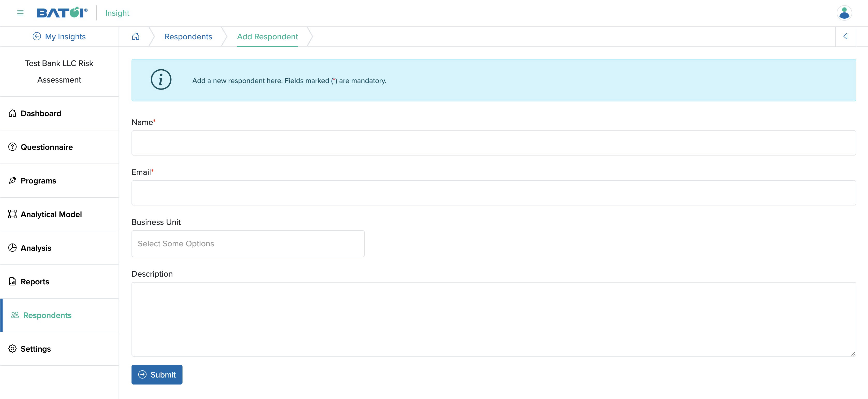The image size is (868, 399).
Task: Click the arrow icon inside Submit button
Action: pos(143,374)
